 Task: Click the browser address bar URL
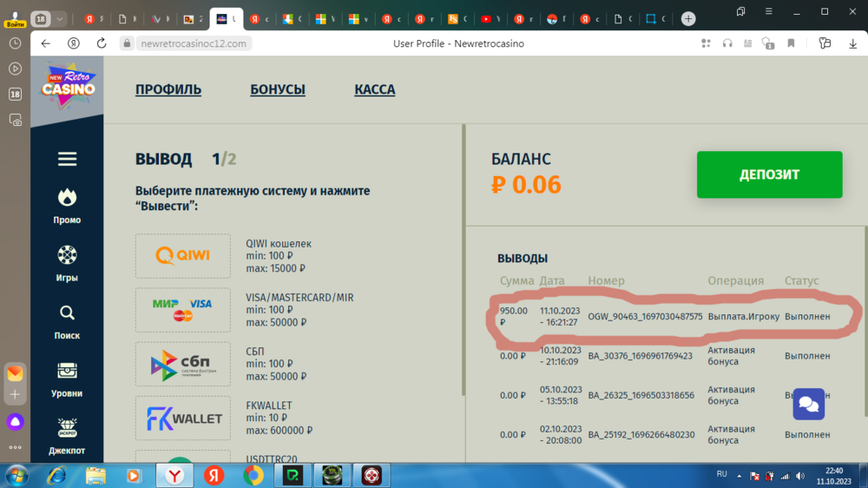[194, 43]
